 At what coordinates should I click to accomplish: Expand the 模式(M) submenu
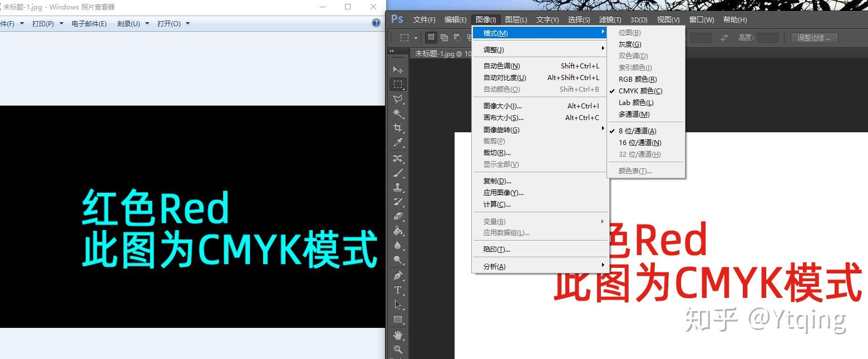540,33
